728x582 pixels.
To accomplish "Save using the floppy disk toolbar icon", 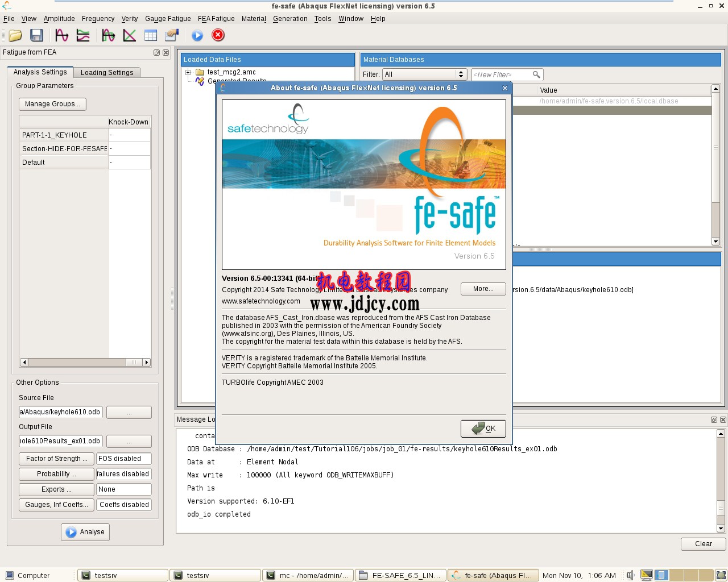I will (37, 35).
